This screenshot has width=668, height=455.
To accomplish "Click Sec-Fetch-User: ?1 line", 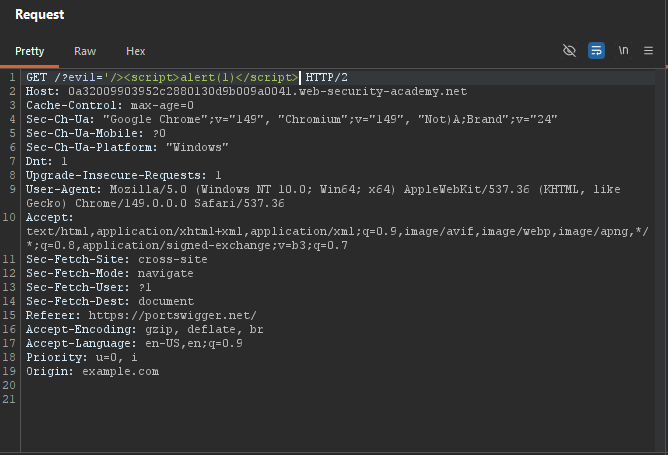I will coord(89,287).
